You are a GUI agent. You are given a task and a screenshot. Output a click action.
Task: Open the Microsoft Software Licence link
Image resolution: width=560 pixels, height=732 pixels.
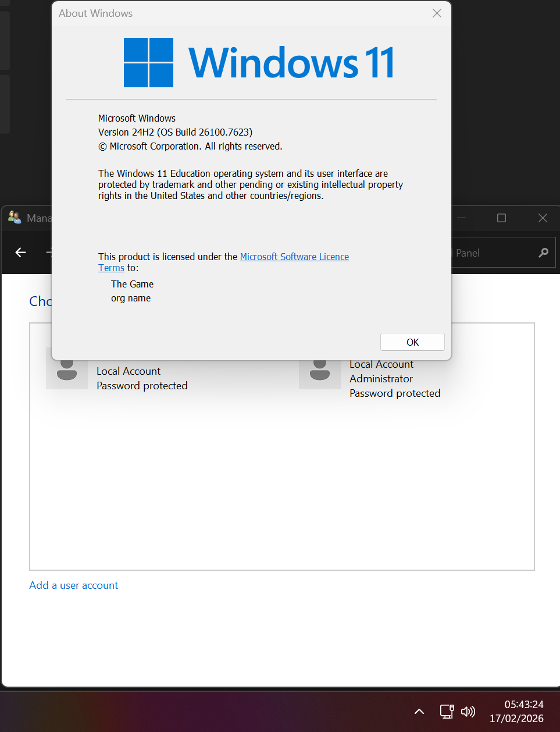point(294,257)
